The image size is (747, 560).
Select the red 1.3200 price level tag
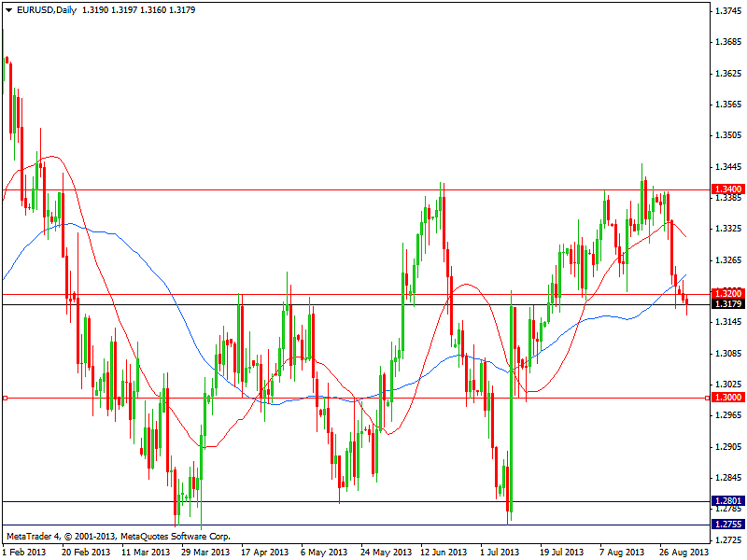tap(726, 293)
